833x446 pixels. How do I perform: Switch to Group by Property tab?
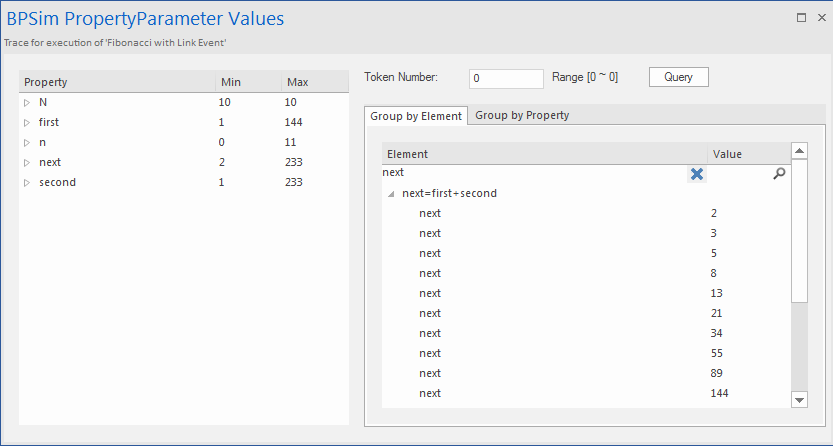tap(522, 115)
